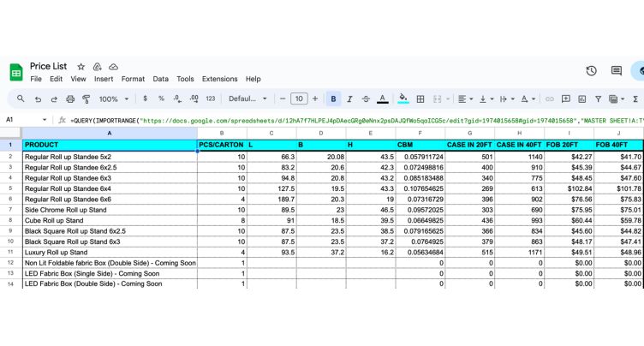
Task: Open the Edit menu
Action: (x=56, y=79)
